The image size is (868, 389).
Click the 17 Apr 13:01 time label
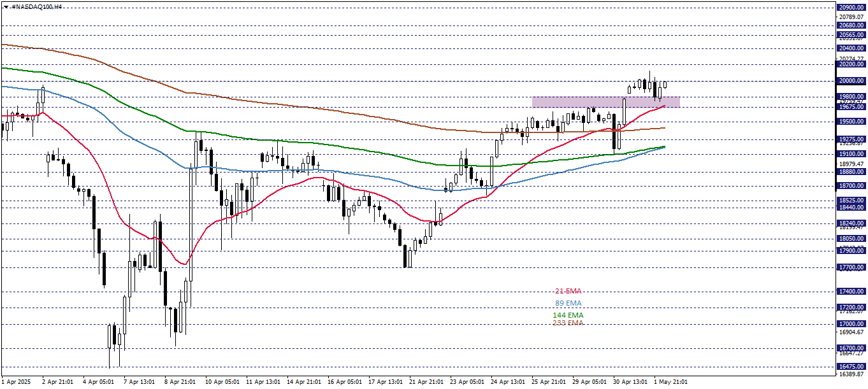pyautogui.click(x=386, y=382)
